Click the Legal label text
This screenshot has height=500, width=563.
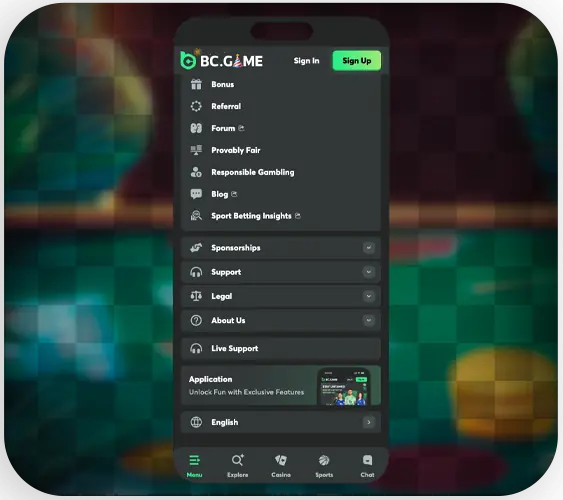pos(222,296)
